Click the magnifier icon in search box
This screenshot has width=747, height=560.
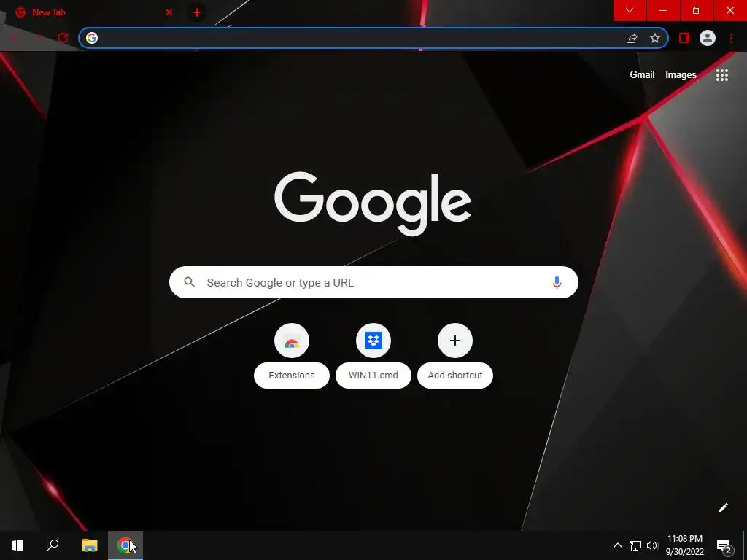[x=189, y=282]
